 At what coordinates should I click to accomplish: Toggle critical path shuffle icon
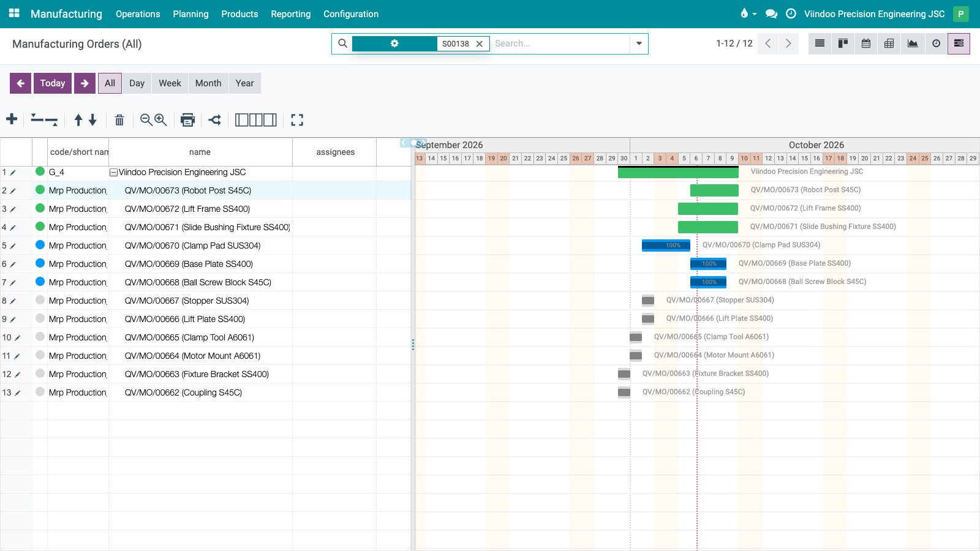tap(215, 120)
